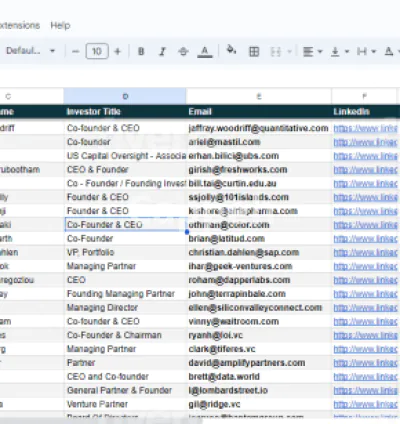400x424 pixels.
Task: Click the LinkedIn header cell
Action: 366,112
